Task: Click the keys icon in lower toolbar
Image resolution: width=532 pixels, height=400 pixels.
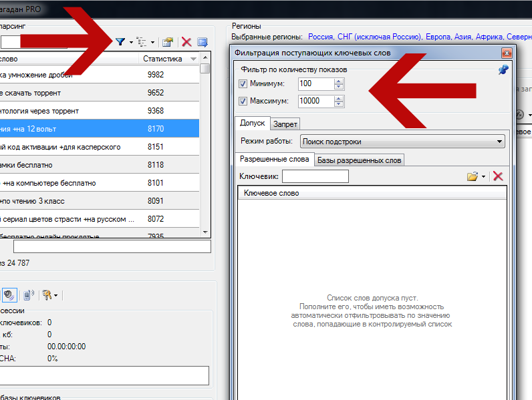Action: point(47,295)
